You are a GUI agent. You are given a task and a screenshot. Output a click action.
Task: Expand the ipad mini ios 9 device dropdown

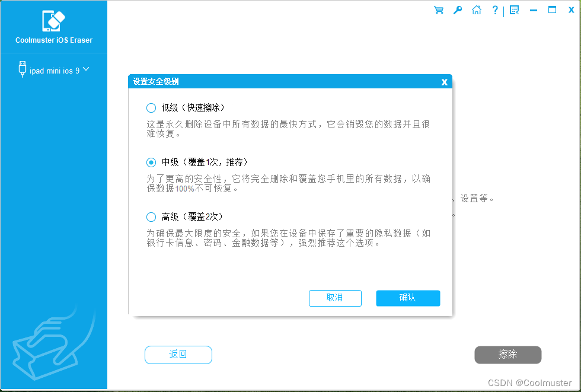87,69
